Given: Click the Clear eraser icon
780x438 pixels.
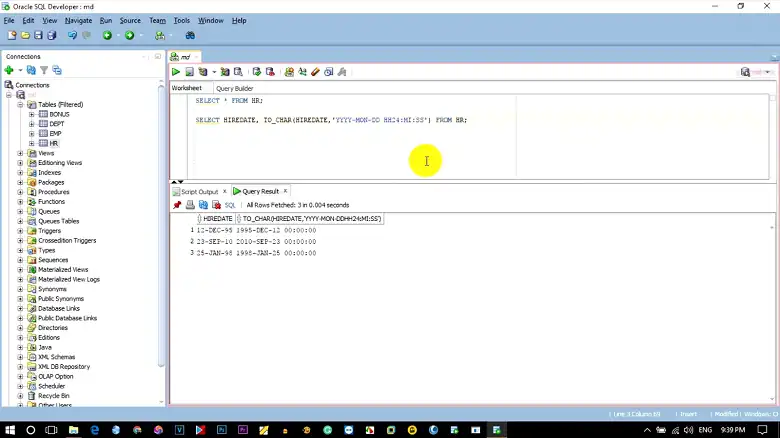Looking at the screenshot, I should (x=315, y=72).
